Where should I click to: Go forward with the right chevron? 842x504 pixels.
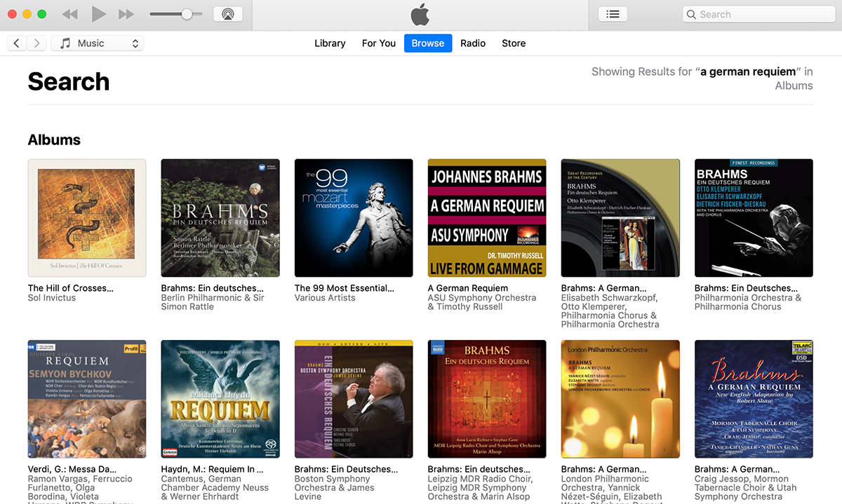[x=37, y=43]
